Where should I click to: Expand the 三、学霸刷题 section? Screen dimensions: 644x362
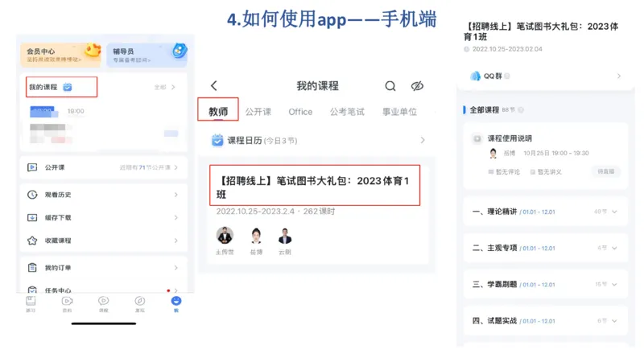point(546,285)
